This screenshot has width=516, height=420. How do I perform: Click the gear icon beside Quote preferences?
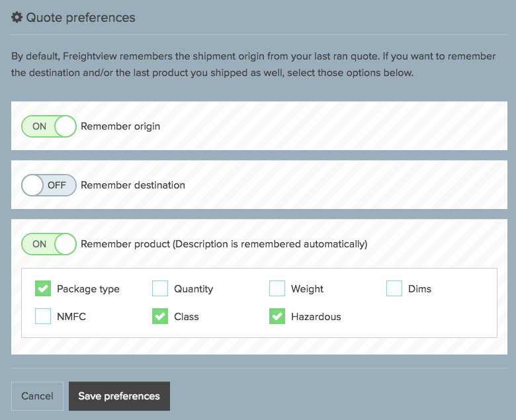17,17
